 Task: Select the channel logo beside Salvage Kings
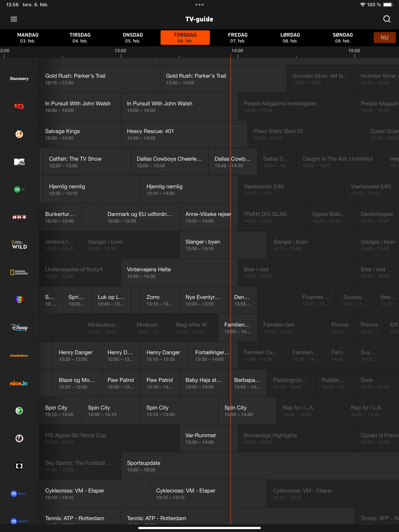(19, 134)
